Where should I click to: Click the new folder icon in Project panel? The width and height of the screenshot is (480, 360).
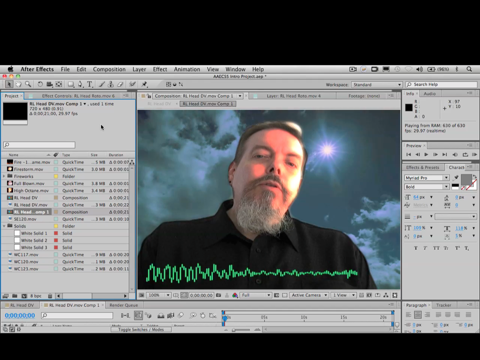pos(15,296)
